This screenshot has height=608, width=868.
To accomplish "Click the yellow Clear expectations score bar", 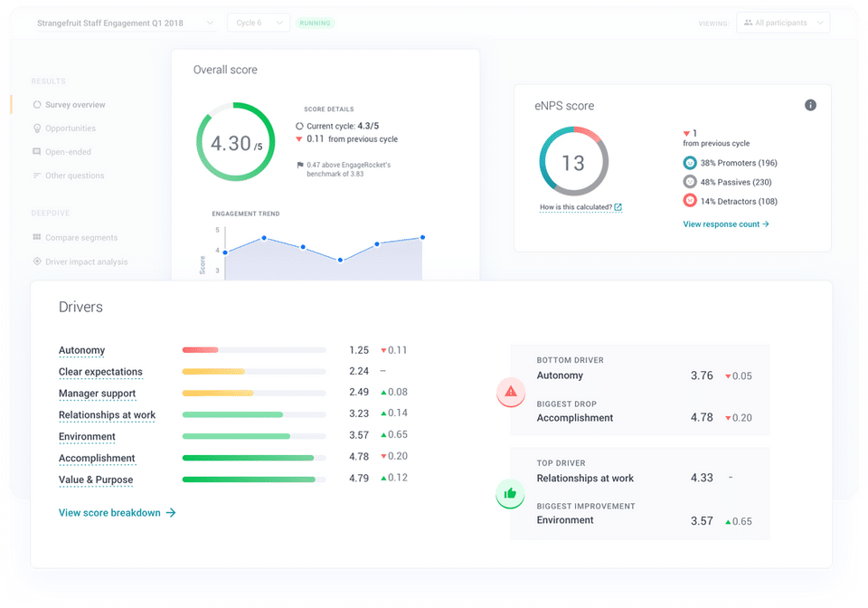I will click(x=213, y=372).
